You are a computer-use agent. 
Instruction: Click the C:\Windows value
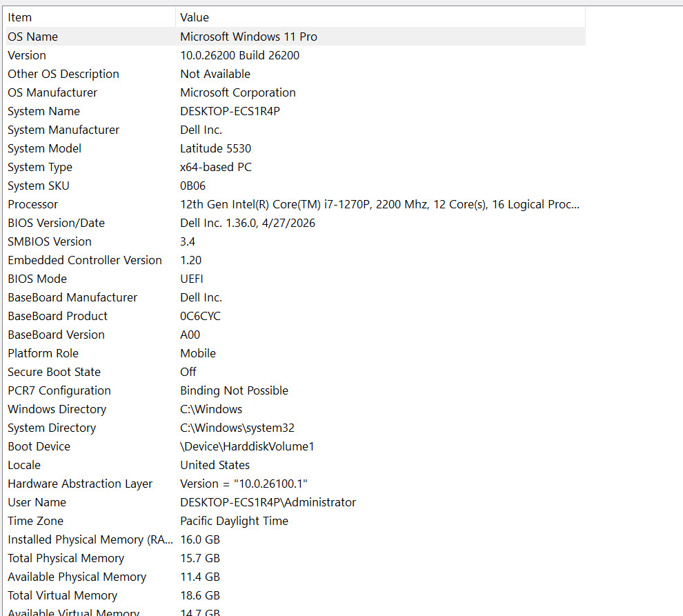point(211,410)
